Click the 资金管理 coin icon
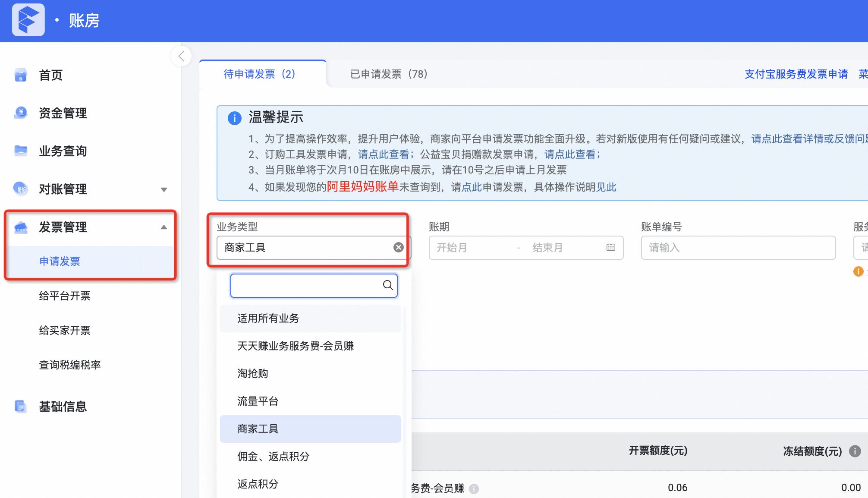 21,113
